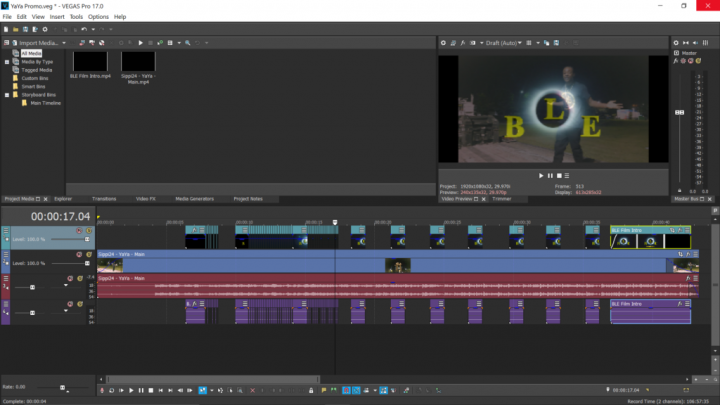
Task: Collapse the Media By Type tree node
Action: [x=7, y=62]
